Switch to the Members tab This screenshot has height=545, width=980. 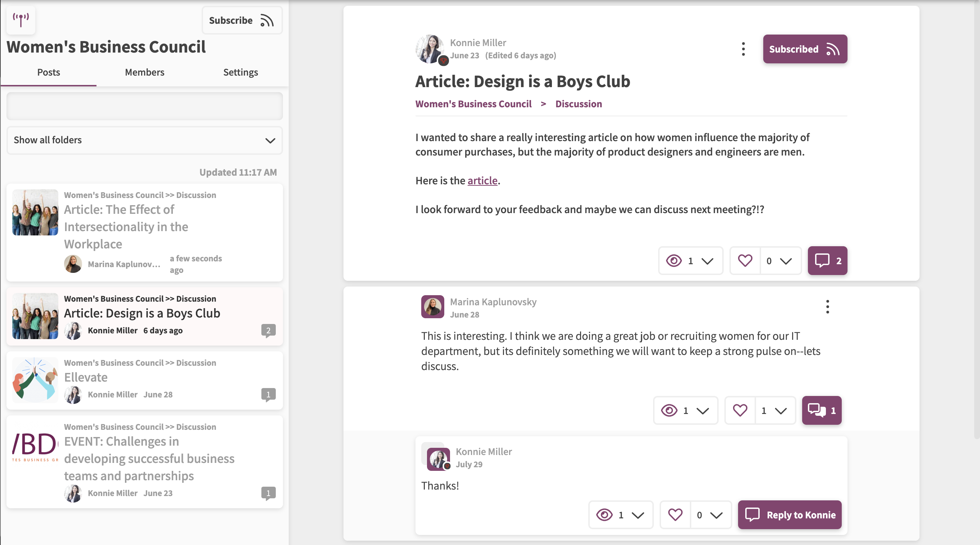[145, 72]
